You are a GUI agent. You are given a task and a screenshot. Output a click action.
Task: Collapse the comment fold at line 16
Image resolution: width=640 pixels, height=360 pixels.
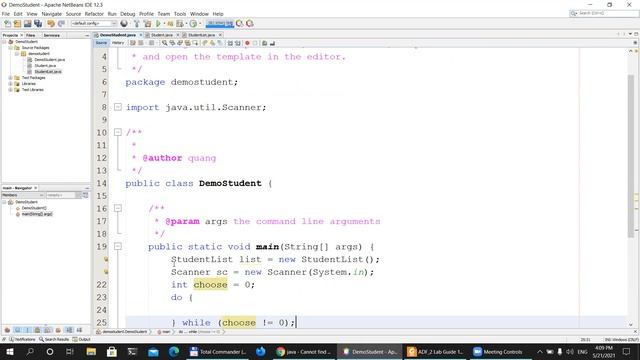[x=118, y=208]
